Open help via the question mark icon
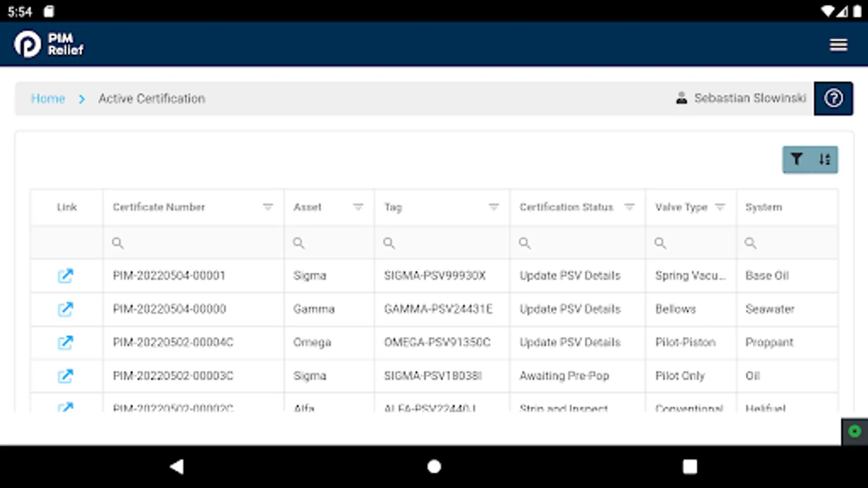Screen dimensions: 868x488 (x=834, y=98)
